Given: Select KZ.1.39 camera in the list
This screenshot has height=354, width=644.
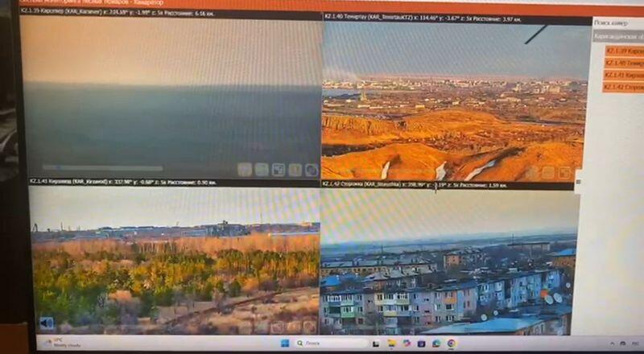Looking at the screenshot, I should pyautogui.click(x=624, y=51).
